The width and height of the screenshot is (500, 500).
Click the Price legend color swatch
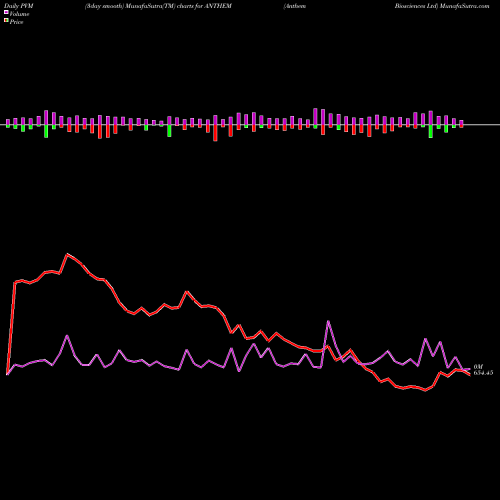6,21
